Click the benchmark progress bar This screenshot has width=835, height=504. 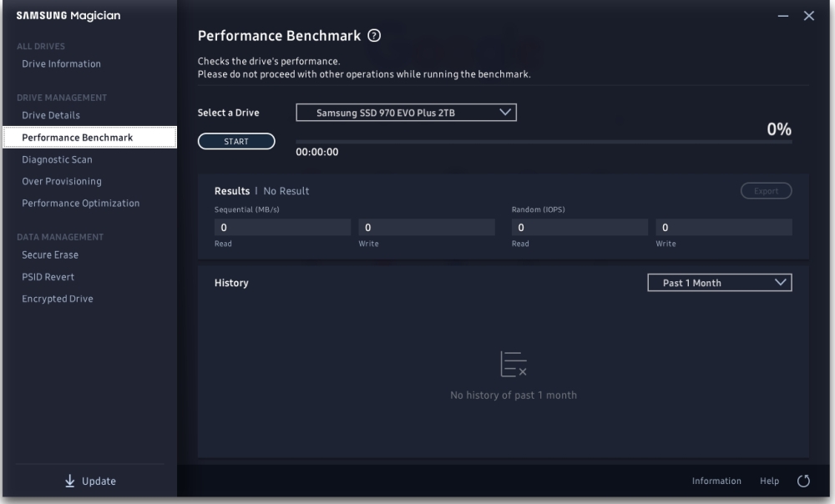pos(544,142)
